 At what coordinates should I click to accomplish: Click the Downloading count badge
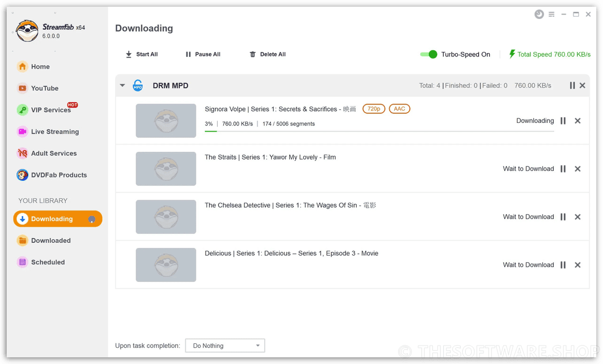click(x=92, y=219)
